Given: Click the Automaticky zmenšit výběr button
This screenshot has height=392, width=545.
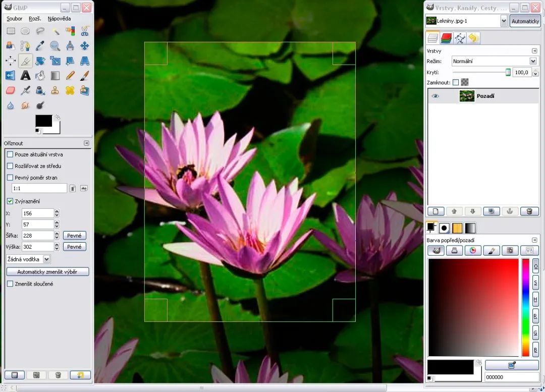Looking at the screenshot, I should pyautogui.click(x=48, y=271).
